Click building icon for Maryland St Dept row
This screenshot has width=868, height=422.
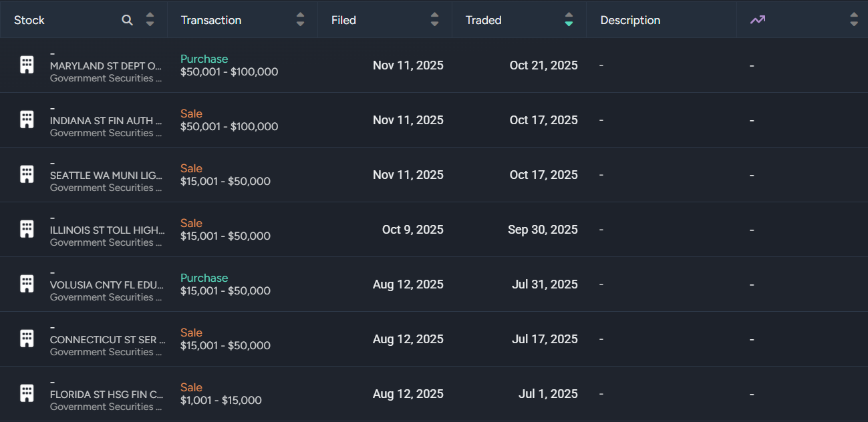point(27,65)
